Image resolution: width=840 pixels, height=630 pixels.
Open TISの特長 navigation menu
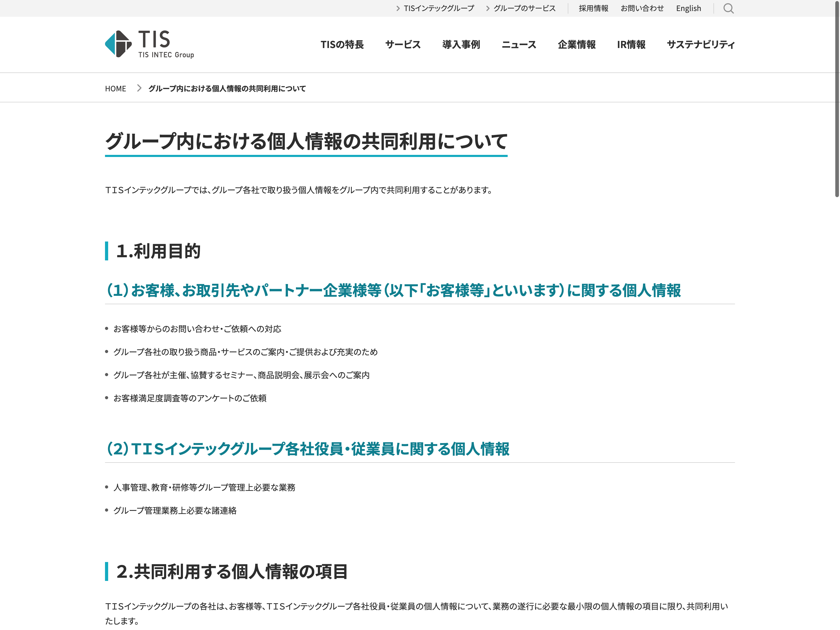point(342,44)
